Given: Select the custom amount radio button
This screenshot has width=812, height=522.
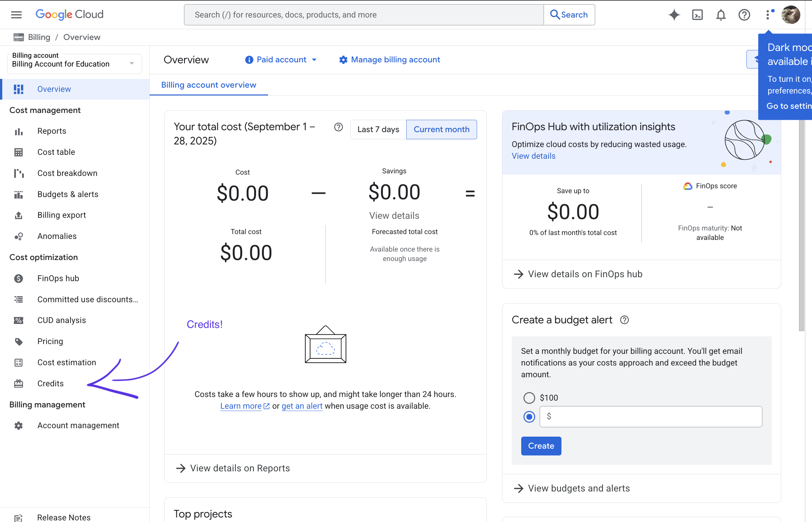Looking at the screenshot, I should [x=529, y=416].
